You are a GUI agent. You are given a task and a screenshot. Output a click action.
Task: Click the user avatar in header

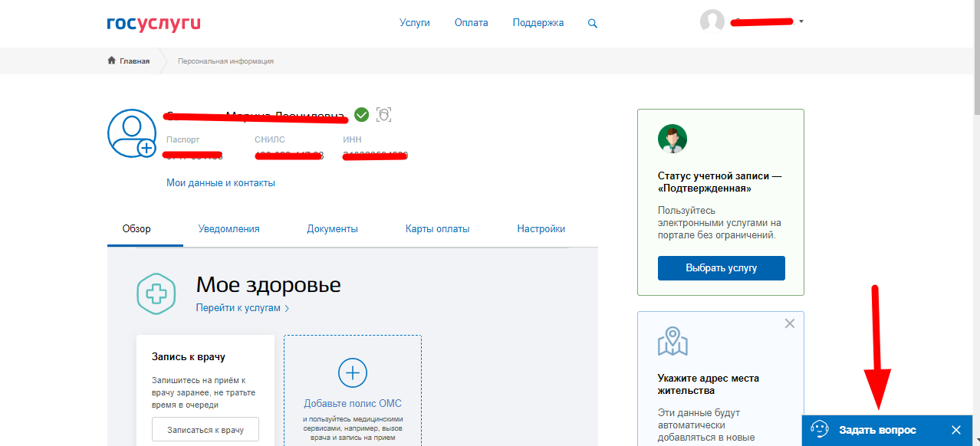[712, 21]
